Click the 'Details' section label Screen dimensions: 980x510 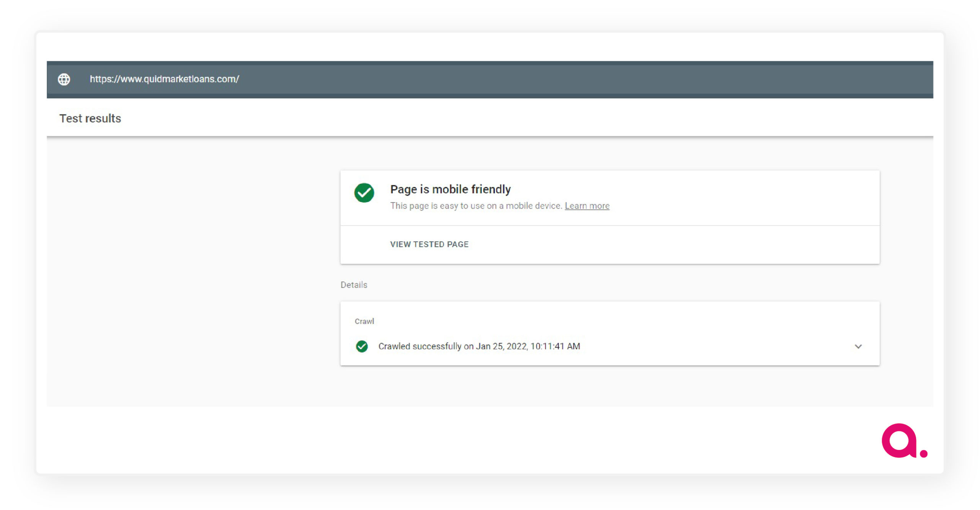tap(354, 285)
